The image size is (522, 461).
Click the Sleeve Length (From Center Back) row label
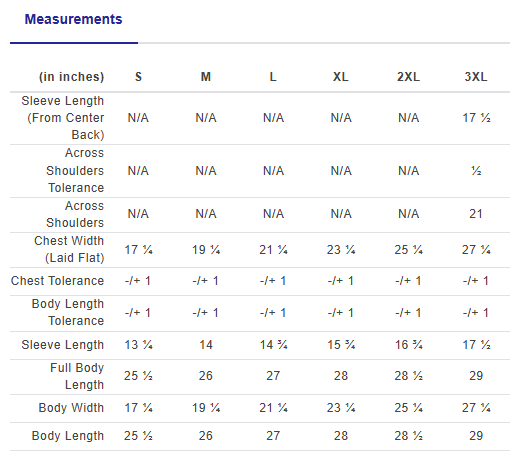coord(63,118)
